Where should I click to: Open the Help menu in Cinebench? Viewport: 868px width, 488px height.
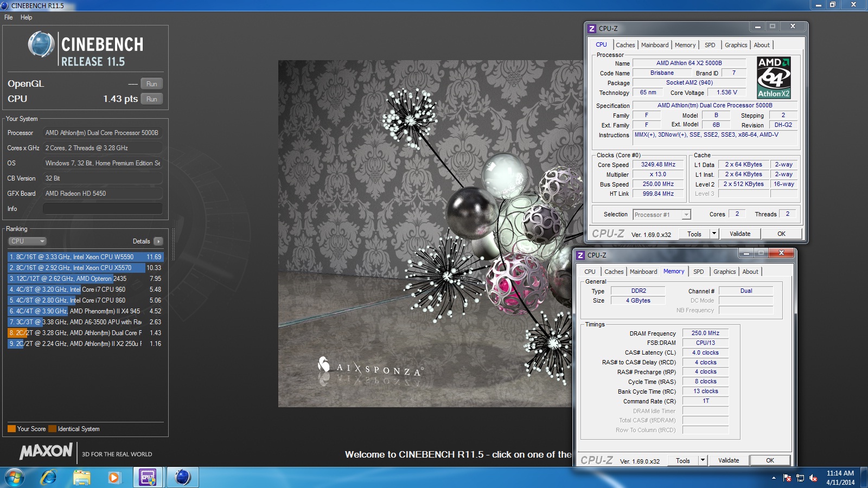[26, 17]
